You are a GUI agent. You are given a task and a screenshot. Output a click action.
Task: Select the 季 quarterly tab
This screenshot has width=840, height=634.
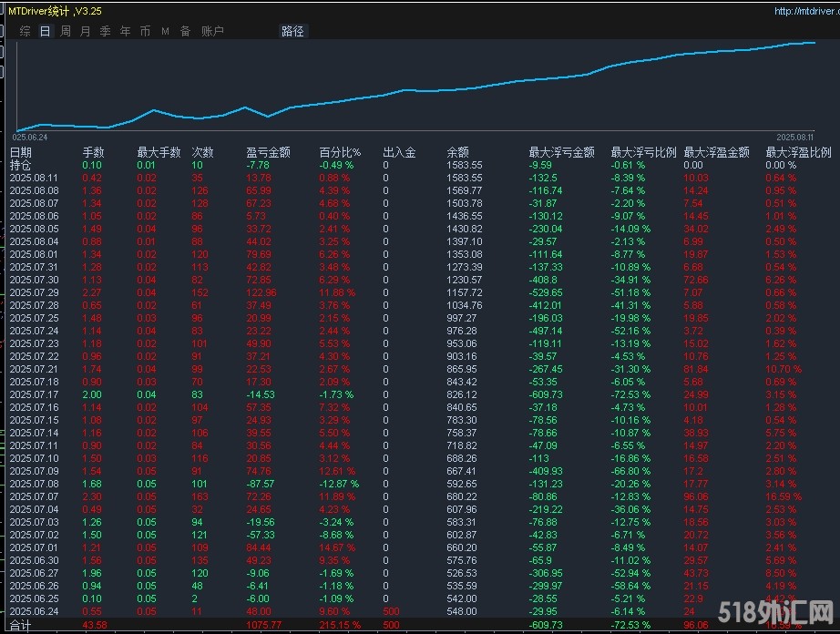[x=106, y=31]
